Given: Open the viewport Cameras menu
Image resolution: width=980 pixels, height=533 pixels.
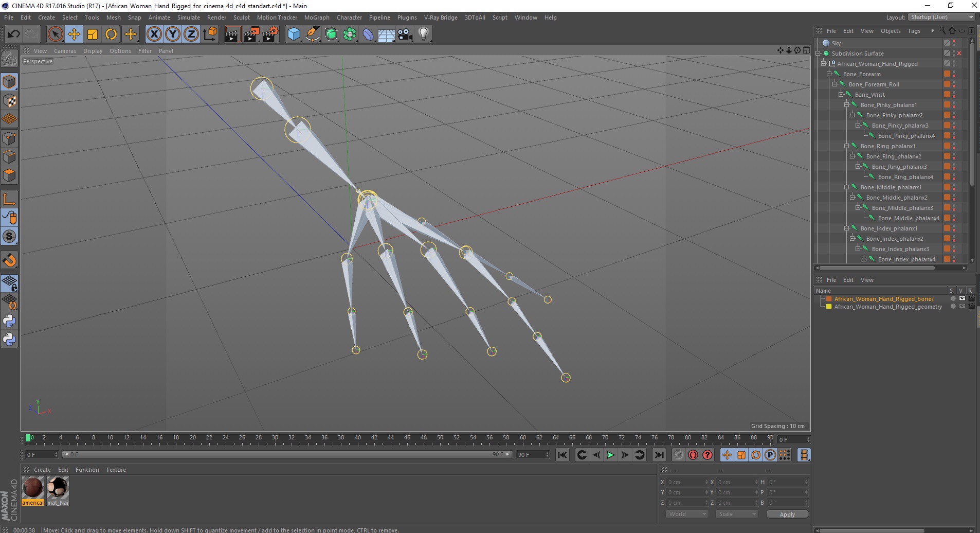Looking at the screenshot, I should point(65,51).
